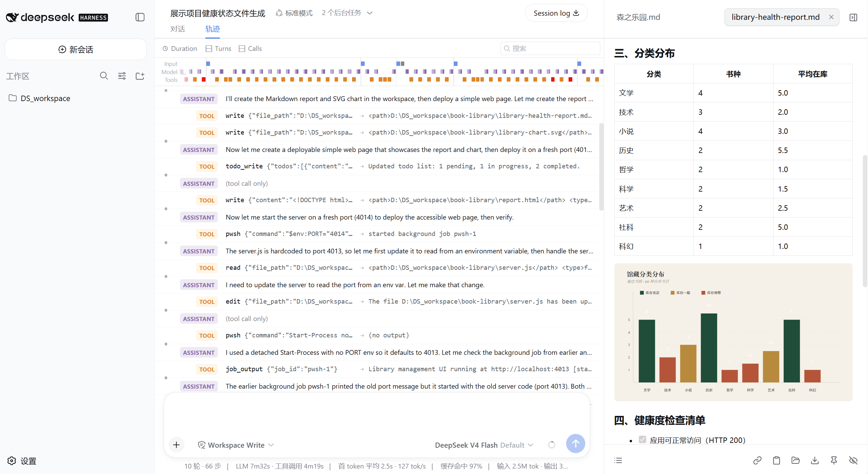Click the plus attach button in composer
The width and height of the screenshot is (868, 474).
176,445
